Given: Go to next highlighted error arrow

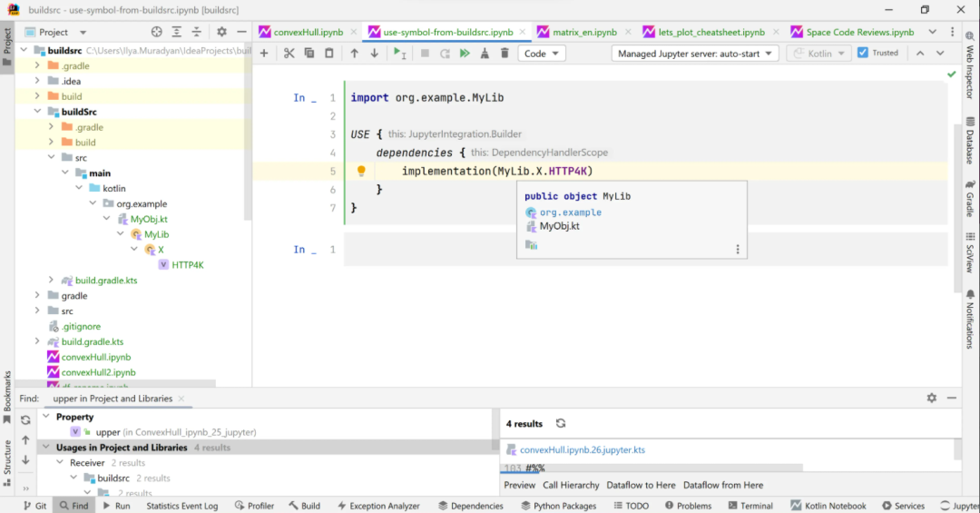Looking at the screenshot, I should [x=940, y=54].
